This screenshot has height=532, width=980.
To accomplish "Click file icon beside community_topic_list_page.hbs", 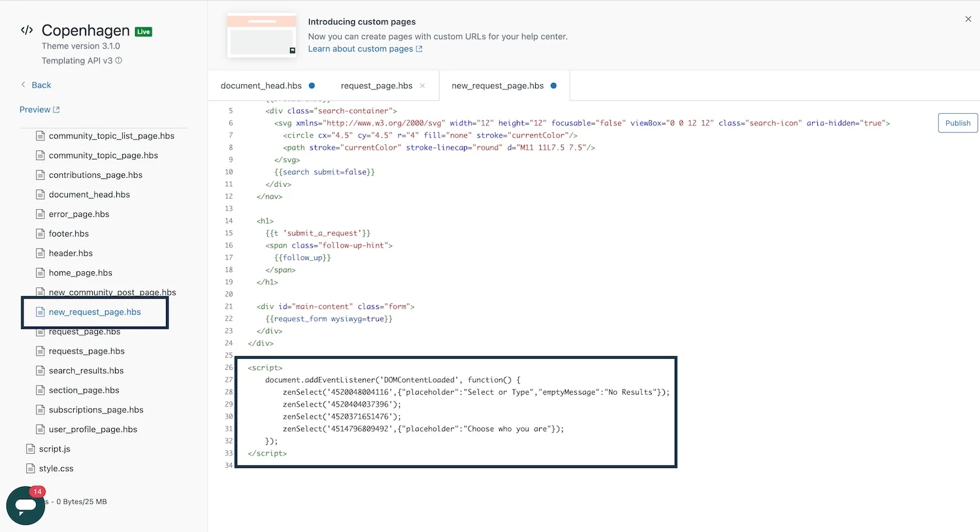I will [41, 136].
